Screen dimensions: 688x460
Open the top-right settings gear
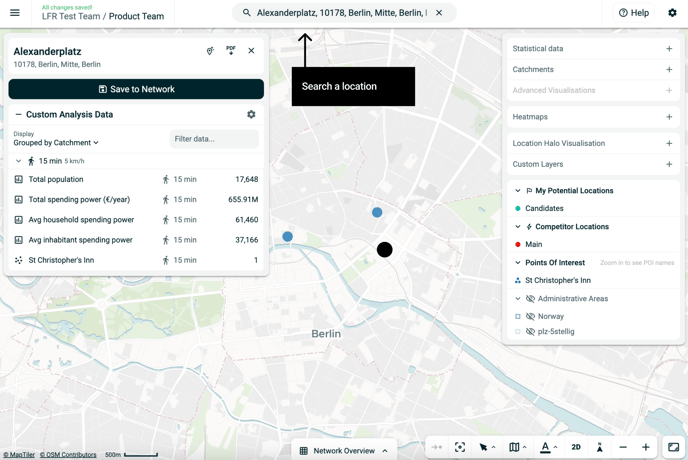click(x=672, y=13)
